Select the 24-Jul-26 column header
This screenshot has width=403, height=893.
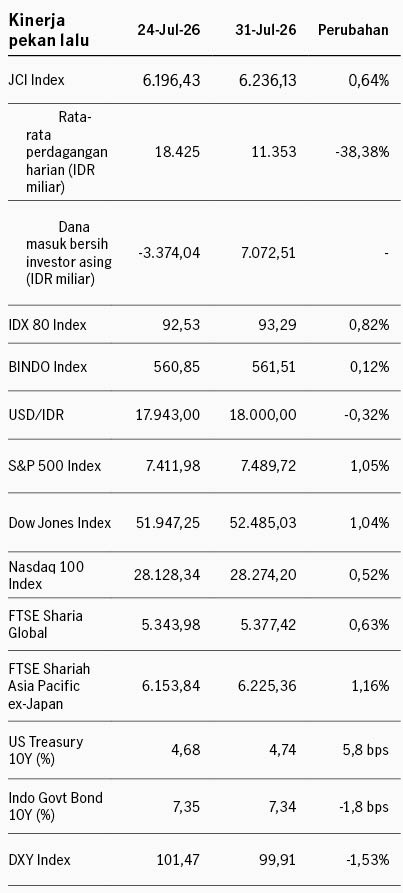(168, 30)
